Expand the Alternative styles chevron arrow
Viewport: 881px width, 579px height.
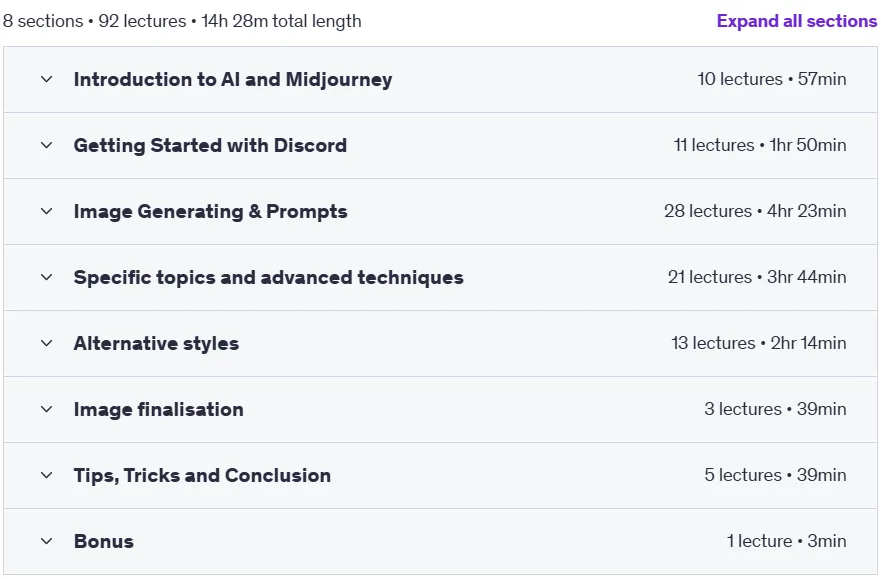coord(47,343)
